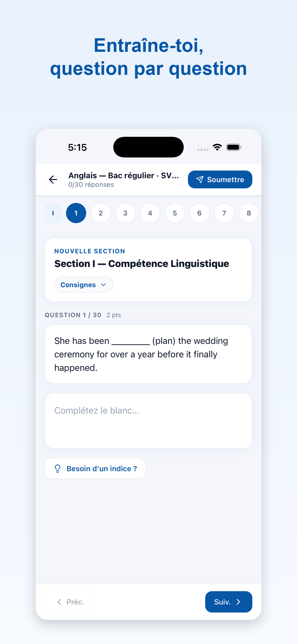Go to question 8 bubble
The width and height of the screenshot is (297, 644).
(249, 213)
